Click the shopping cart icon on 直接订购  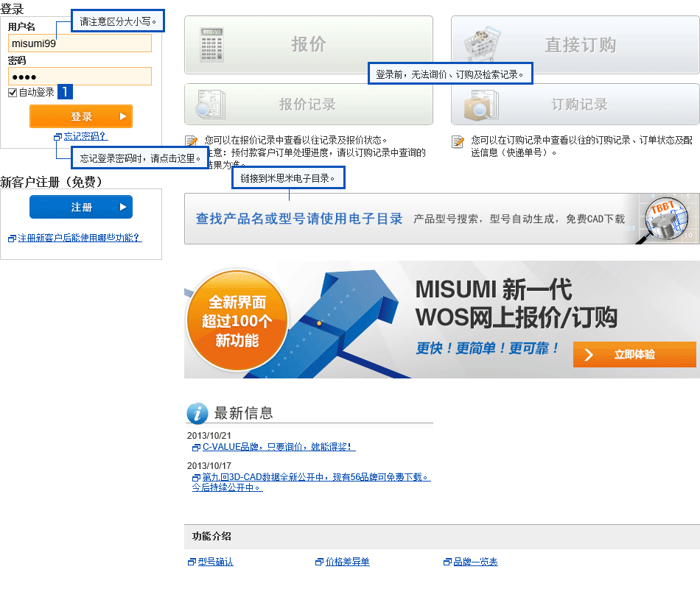point(482,43)
